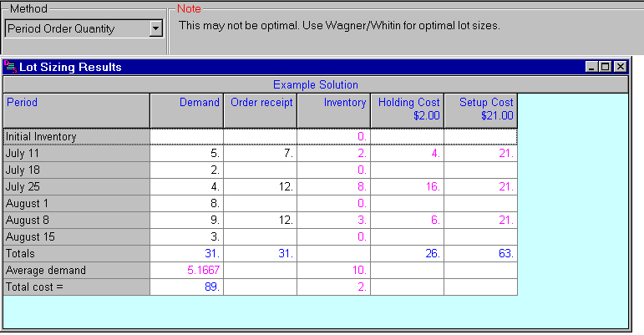This screenshot has height=335, width=644.
Task: Select the Demand column header
Action: (186, 109)
